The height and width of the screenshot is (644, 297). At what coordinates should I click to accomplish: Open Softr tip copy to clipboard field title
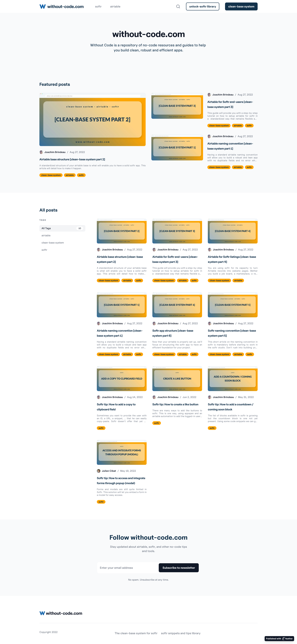[116, 407]
